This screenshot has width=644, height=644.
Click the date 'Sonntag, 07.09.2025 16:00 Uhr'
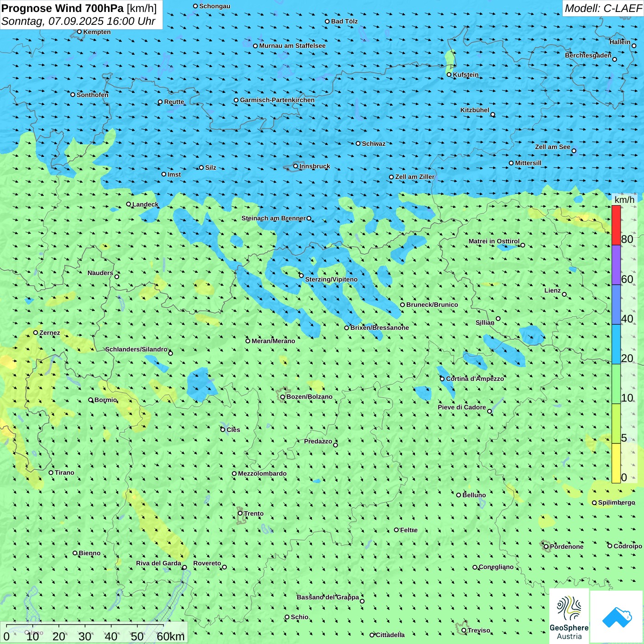tap(78, 21)
